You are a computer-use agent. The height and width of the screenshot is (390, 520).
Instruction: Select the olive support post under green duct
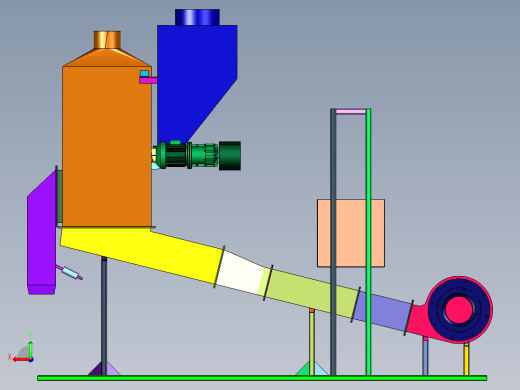tap(312, 343)
